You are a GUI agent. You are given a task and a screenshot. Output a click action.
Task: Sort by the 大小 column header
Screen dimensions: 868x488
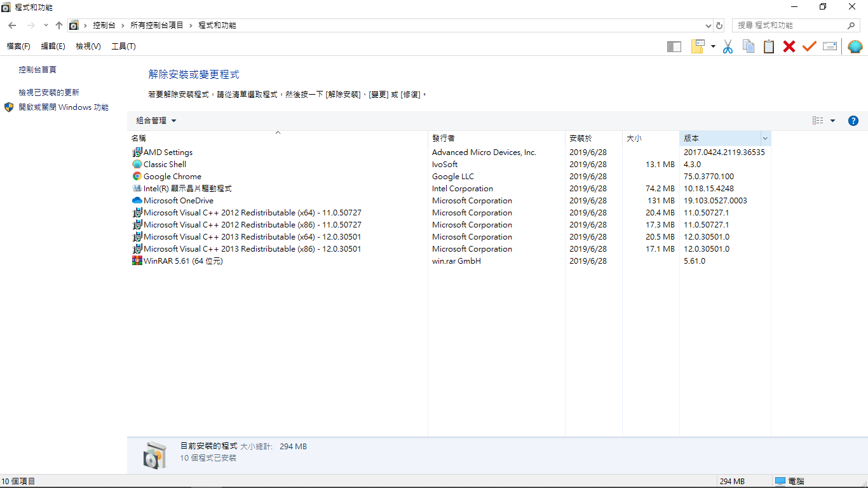[651, 138]
